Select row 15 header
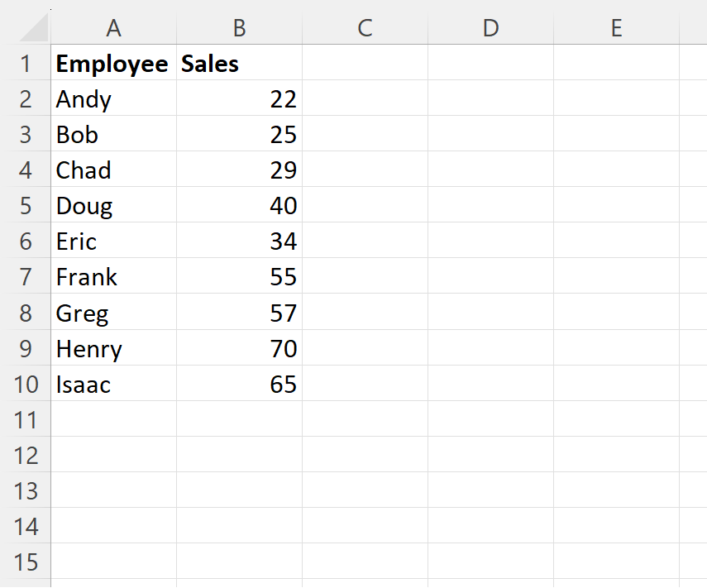Screen dimensions: 707x588 27,562
